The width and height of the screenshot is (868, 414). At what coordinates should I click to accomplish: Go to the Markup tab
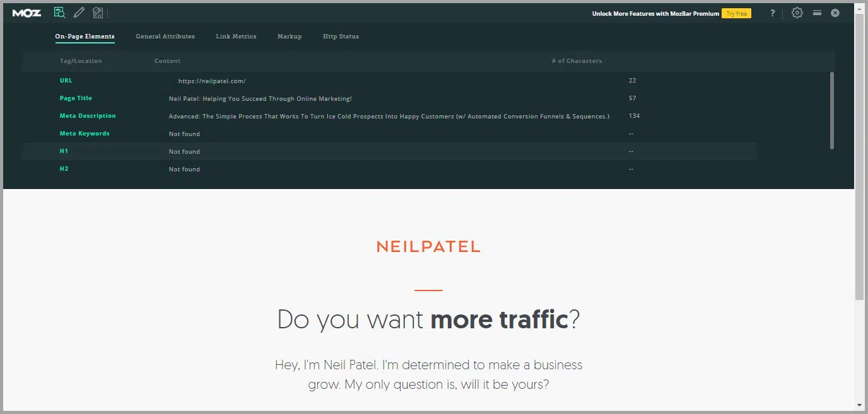click(290, 37)
